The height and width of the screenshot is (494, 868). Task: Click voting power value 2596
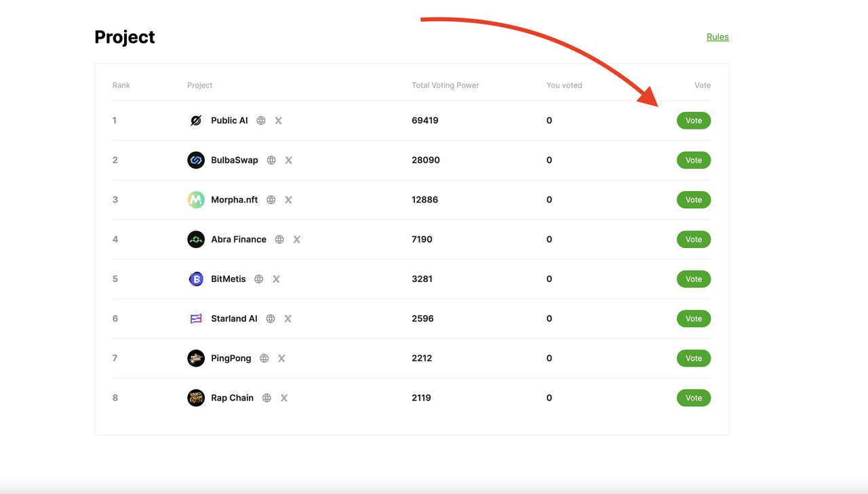(x=422, y=319)
